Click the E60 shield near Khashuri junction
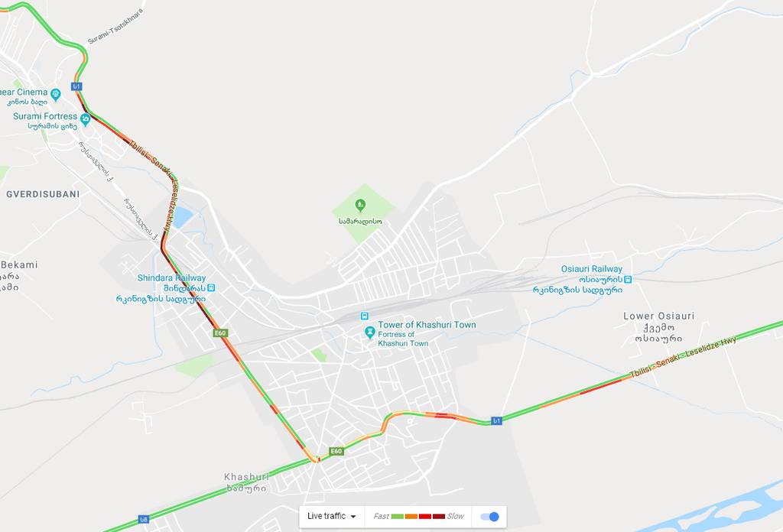 (336, 451)
